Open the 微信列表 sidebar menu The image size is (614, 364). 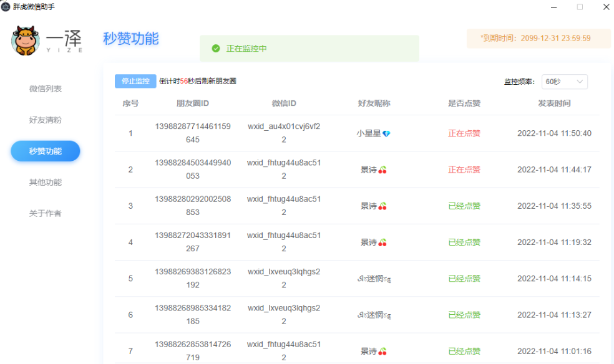coord(46,89)
